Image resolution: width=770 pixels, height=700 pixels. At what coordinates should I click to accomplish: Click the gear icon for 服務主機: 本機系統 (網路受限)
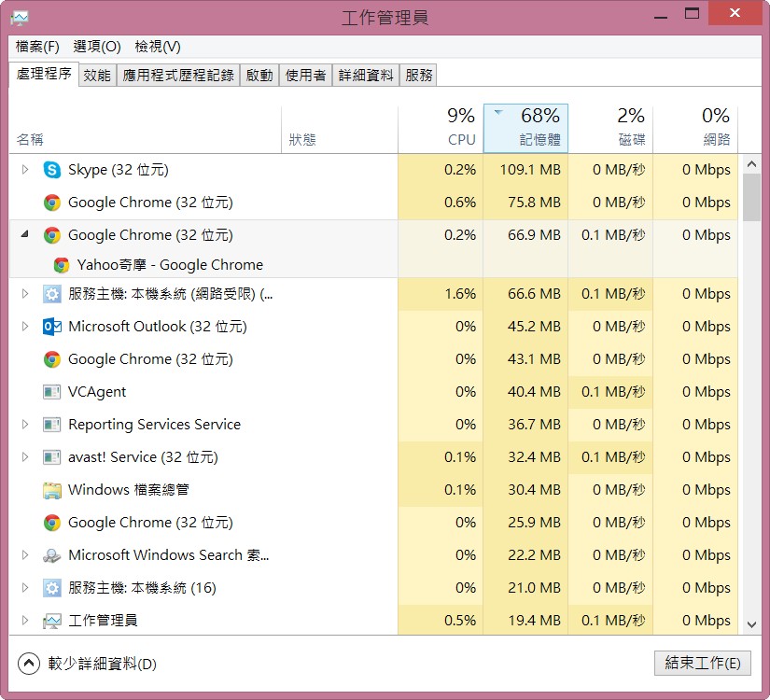coord(52,294)
